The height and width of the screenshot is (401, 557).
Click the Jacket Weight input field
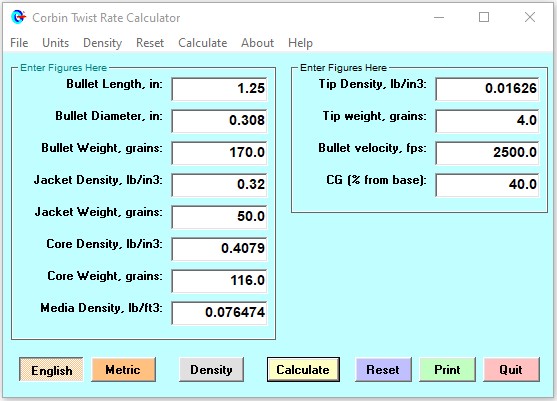tap(219, 217)
